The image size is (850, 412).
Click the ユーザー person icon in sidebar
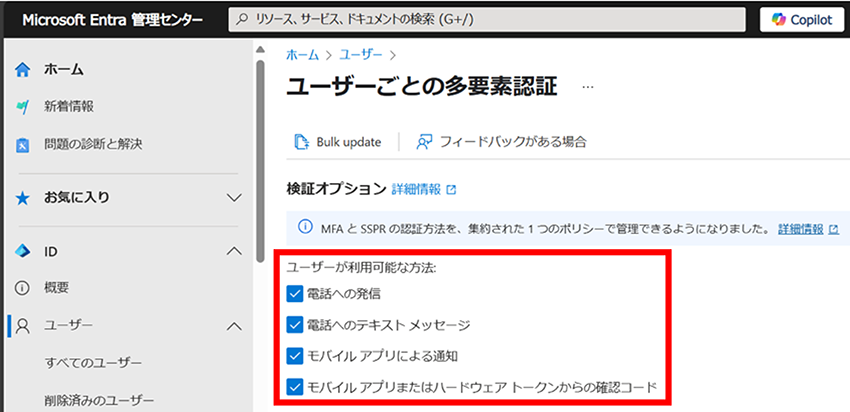coord(22,326)
